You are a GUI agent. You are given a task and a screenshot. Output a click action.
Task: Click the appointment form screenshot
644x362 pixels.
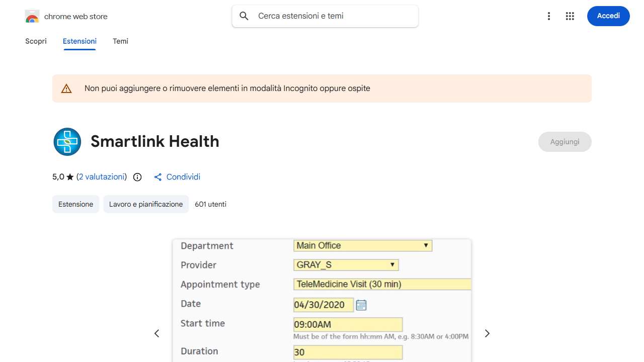click(321, 299)
